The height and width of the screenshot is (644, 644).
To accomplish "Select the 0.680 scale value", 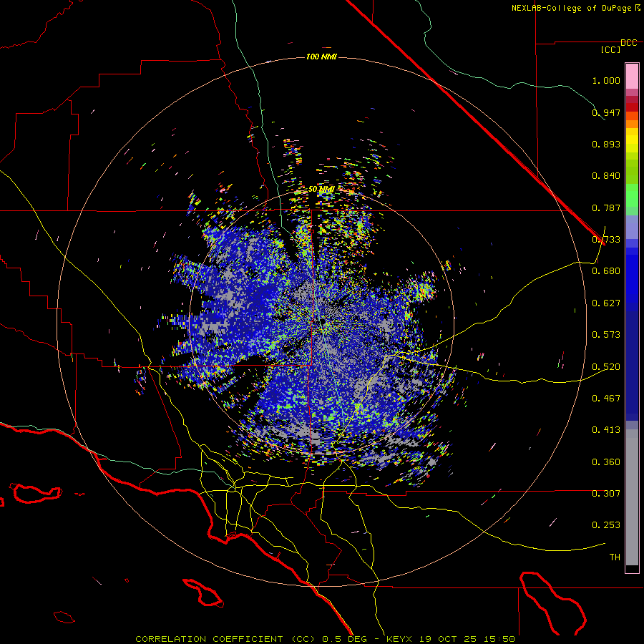I will pyautogui.click(x=606, y=271).
